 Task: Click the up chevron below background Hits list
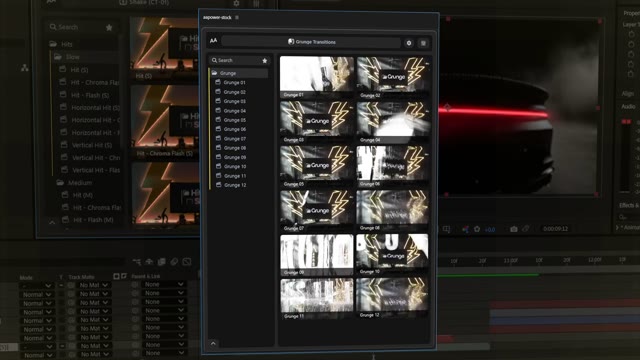tap(52, 222)
